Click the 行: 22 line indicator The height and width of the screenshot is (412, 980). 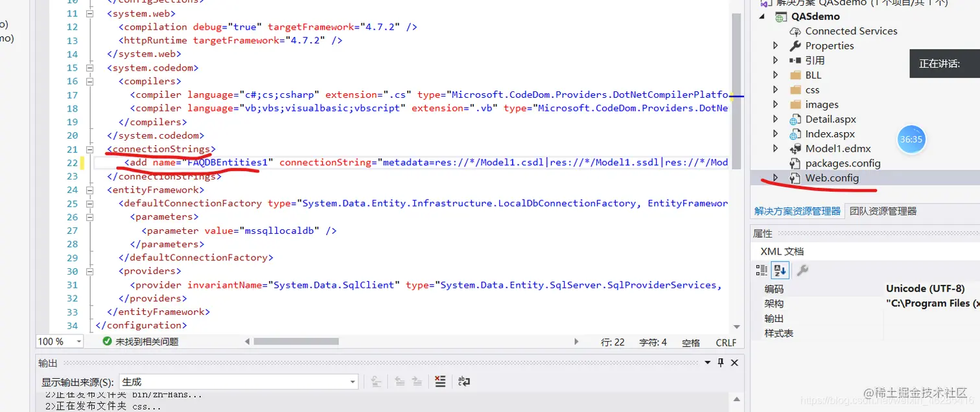(x=612, y=342)
